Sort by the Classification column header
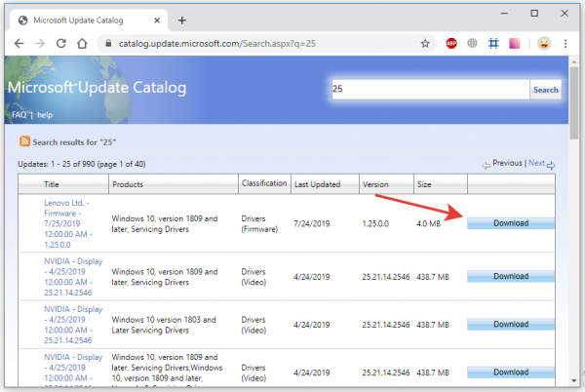Image resolution: width=585 pixels, height=392 pixels. 264,183
